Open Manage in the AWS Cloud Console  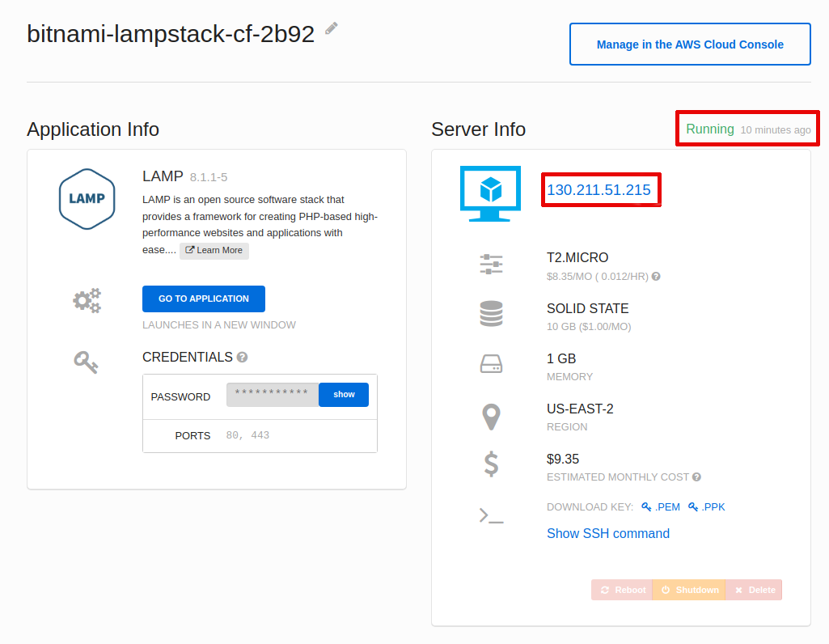pos(690,44)
